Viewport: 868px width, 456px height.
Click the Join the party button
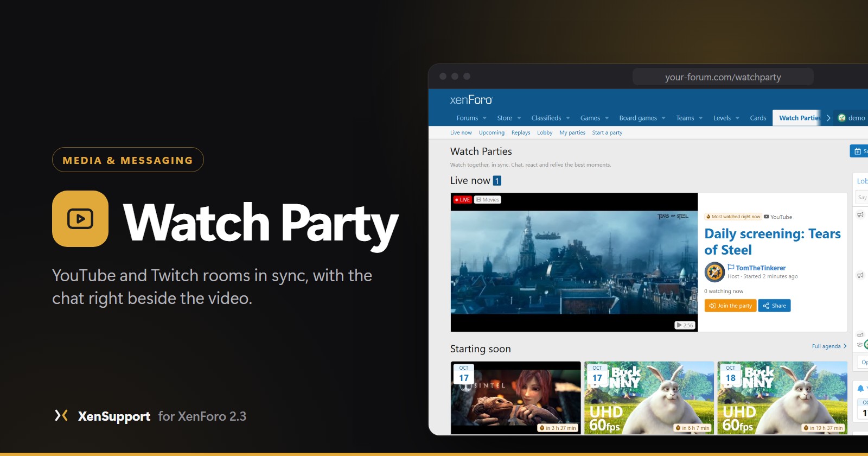pos(730,306)
